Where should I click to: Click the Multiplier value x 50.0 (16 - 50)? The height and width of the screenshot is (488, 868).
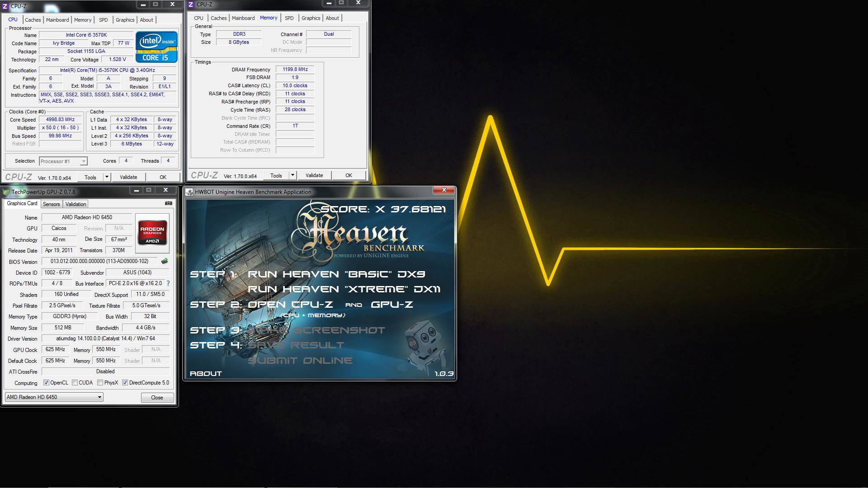tap(61, 128)
